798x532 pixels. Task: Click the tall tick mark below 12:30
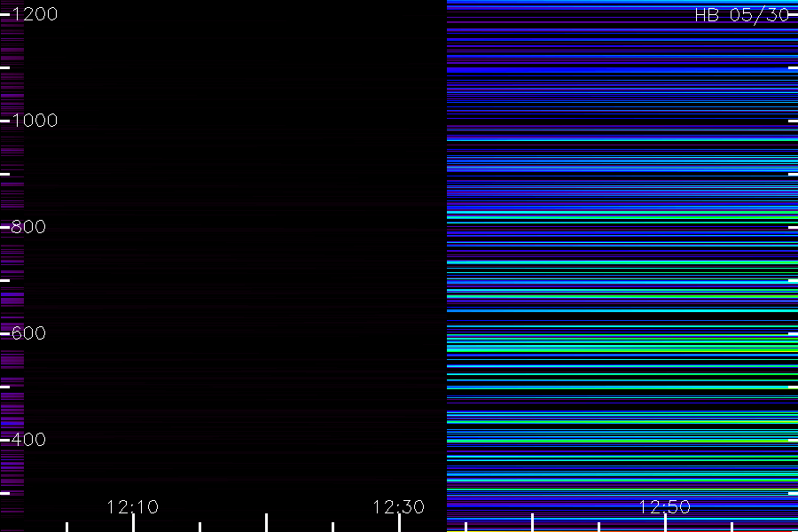pos(399,523)
